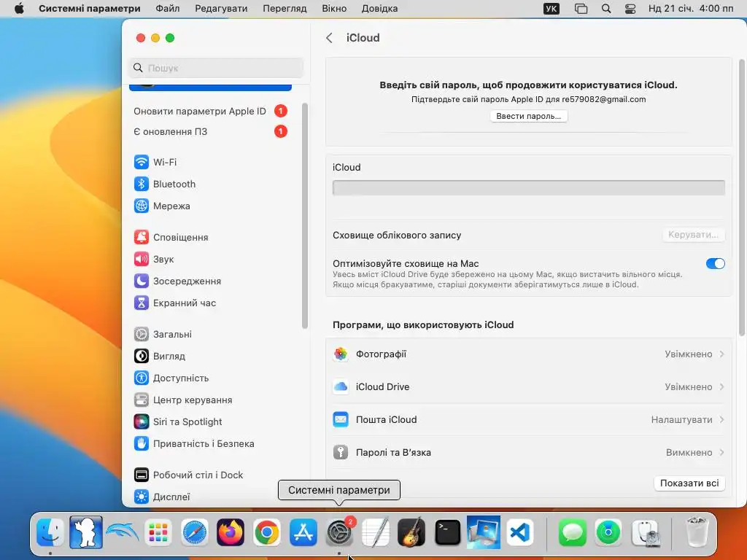Click the iCloud storage usage bar
The image size is (747, 560).
(x=528, y=187)
